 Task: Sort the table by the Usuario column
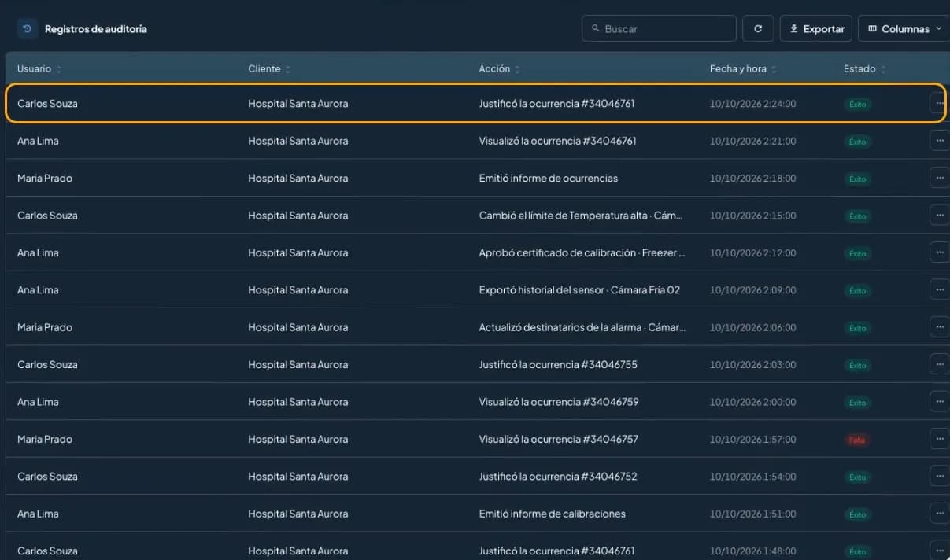pos(39,69)
